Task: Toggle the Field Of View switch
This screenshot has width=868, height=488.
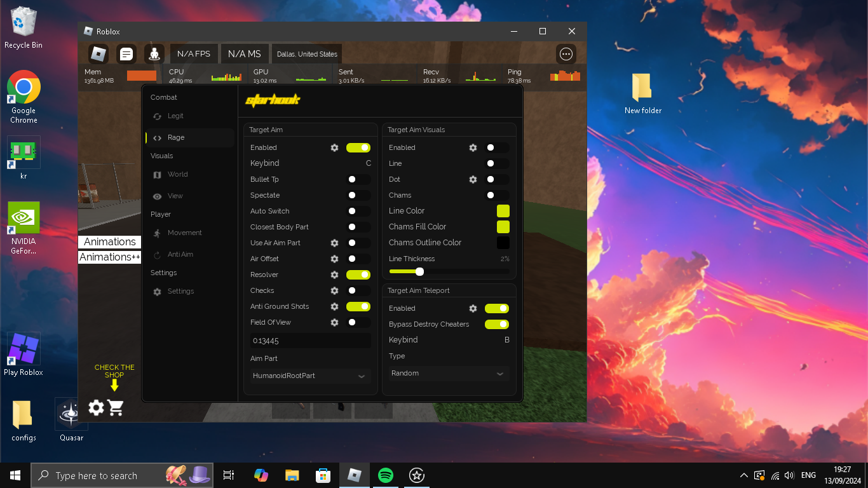Action: (358, 322)
